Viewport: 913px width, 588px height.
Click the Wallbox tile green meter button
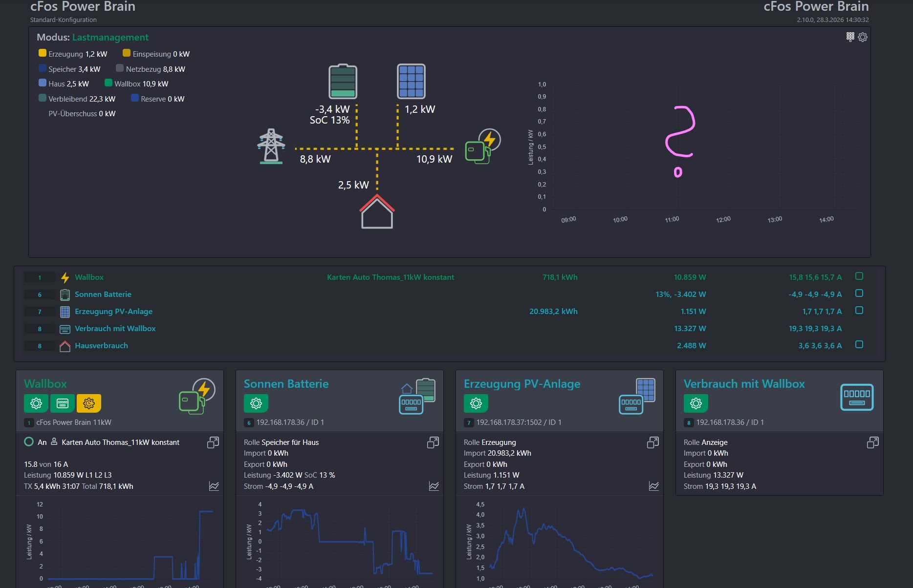[x=63, y=403]
